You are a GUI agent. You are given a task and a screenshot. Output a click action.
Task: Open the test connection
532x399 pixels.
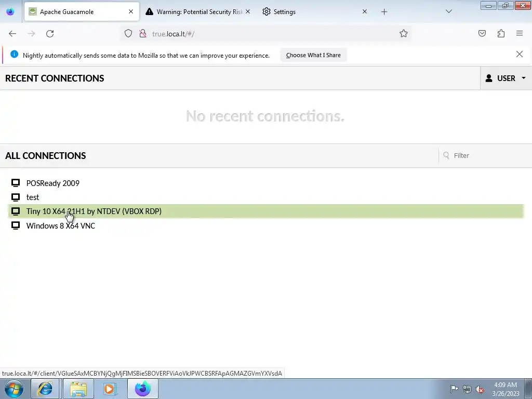pos(33,197)
